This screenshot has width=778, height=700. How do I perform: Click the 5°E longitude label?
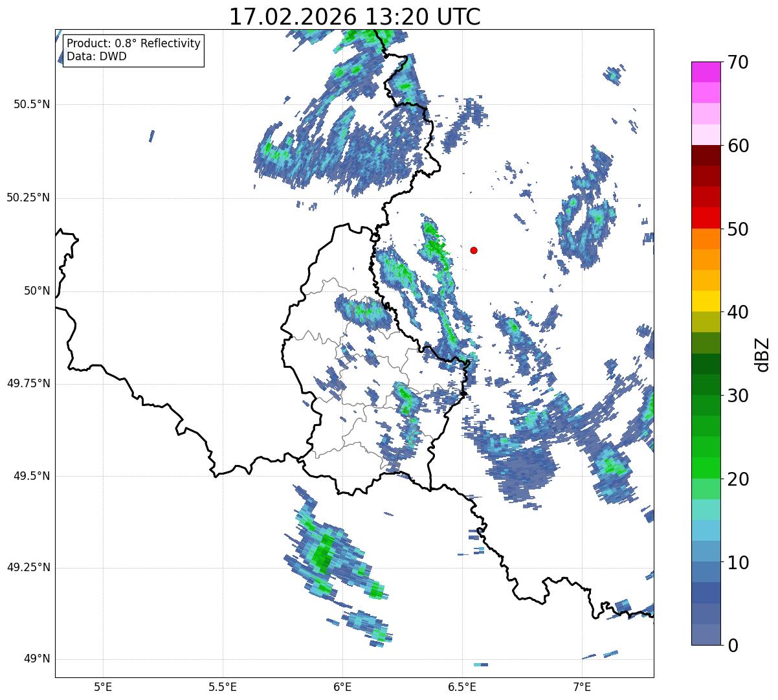coord(103,686)
